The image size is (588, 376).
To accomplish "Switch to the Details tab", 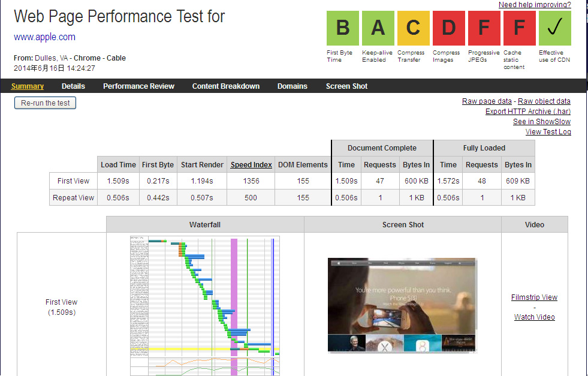I will [73, 86].
